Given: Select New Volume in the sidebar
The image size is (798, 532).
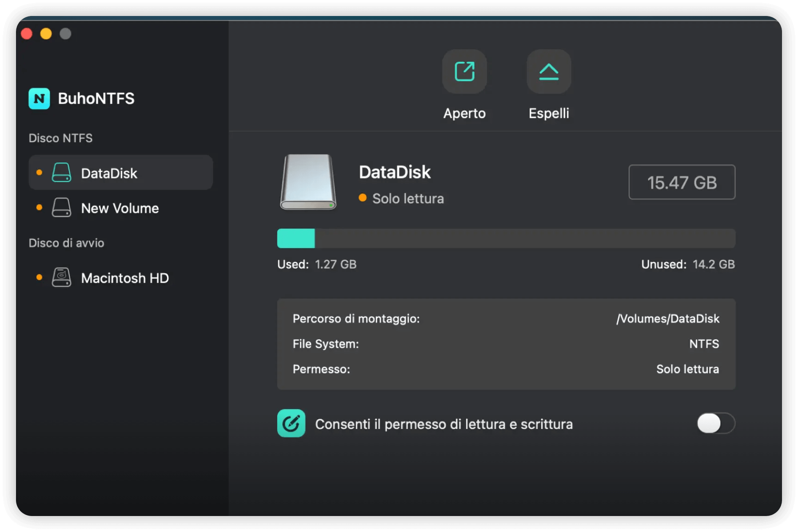Looking at the screenshot, I should click(121, 208).
